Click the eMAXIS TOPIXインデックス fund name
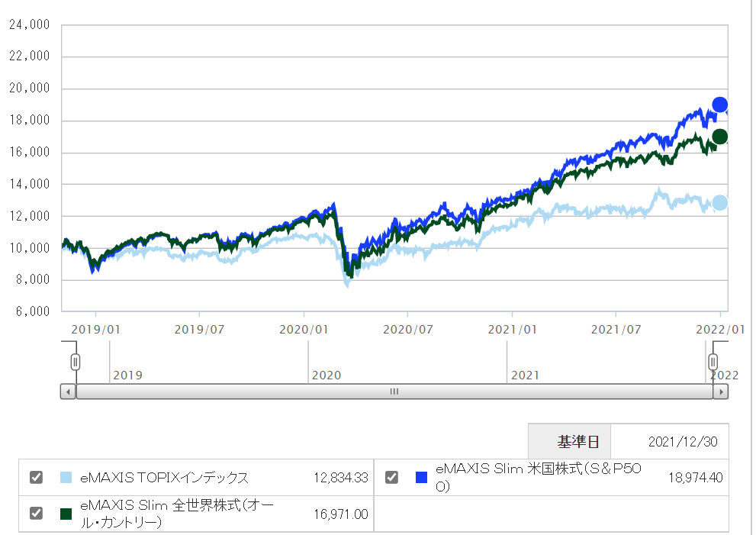The image size is (756, 535). pyautogui.click(x=165, y=478)
